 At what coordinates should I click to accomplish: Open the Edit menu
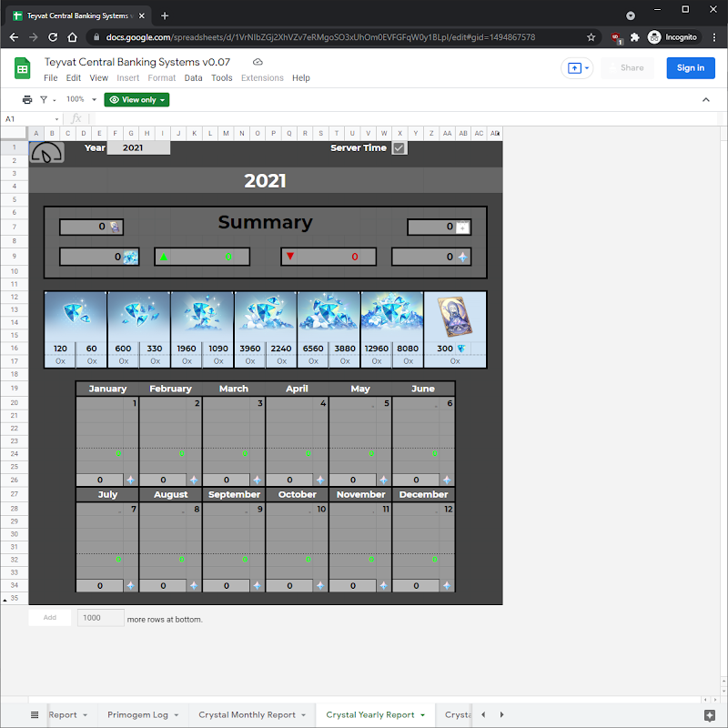(x=74, y=78)
